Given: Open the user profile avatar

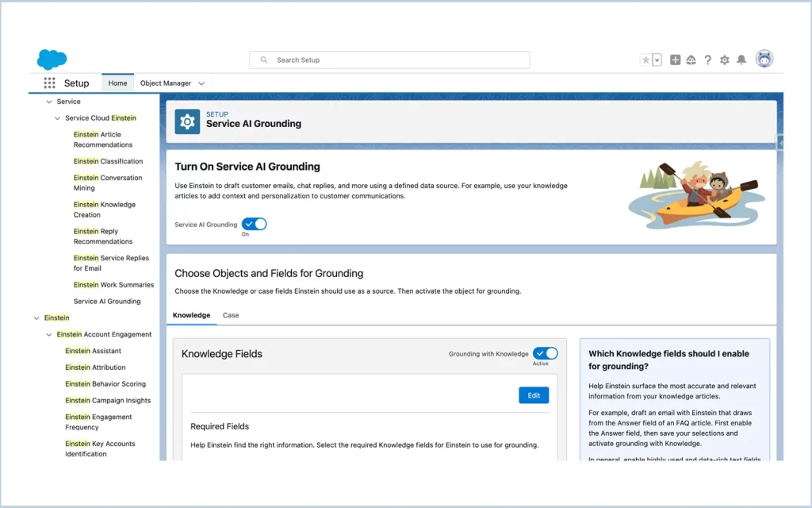Looking at the screenshot, I should click(x=764, y=59).
